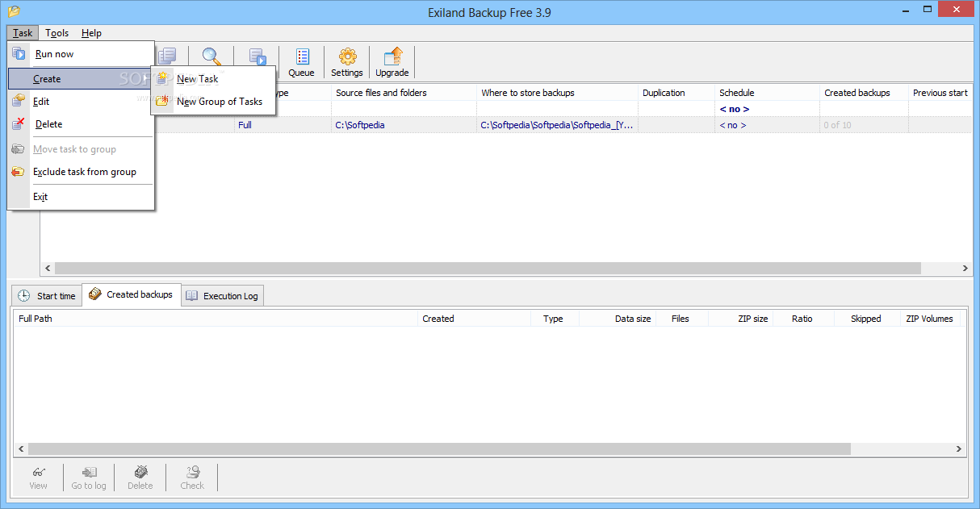Close the Task menu via its menu-bar title
This screenshot has height=509, width=980.
[23, 33]
